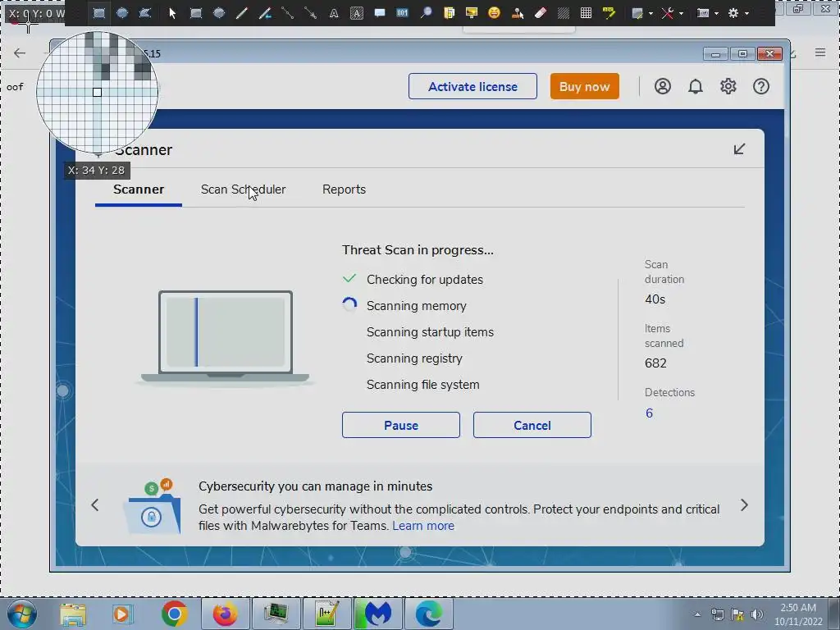Viewport: 840px width, 630px height.
Task: Expand the camera capture options dropdown
Action: pyautogui.click(x=707, y=13)
